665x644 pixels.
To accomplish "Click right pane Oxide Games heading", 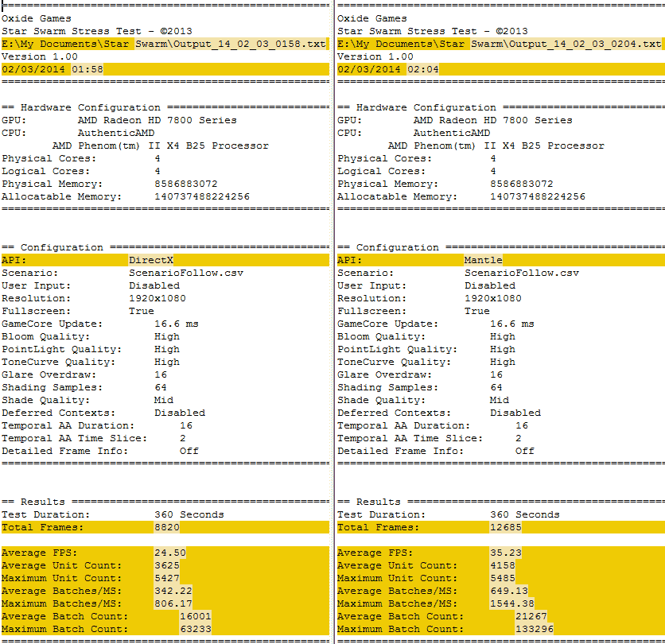I will (372, 18).
